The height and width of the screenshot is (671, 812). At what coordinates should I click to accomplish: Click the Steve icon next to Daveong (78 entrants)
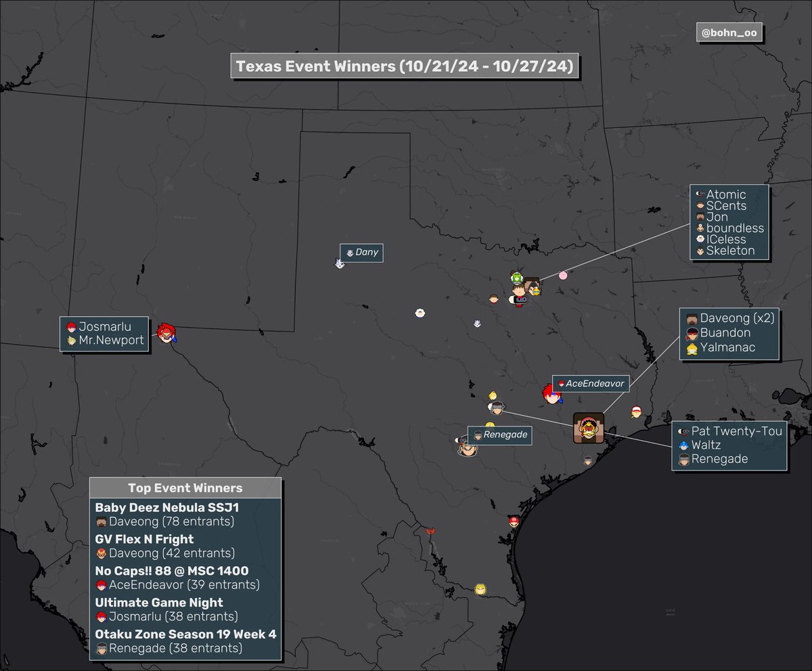[x=102, y=521]
